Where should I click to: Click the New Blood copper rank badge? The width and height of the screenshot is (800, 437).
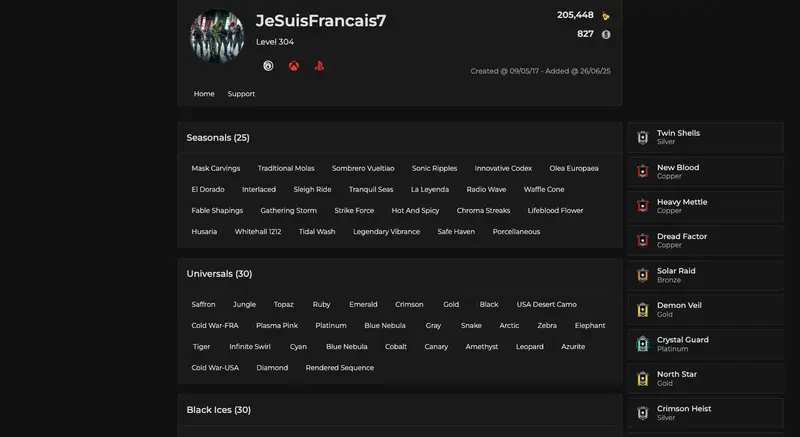click(x=643, y=172)
